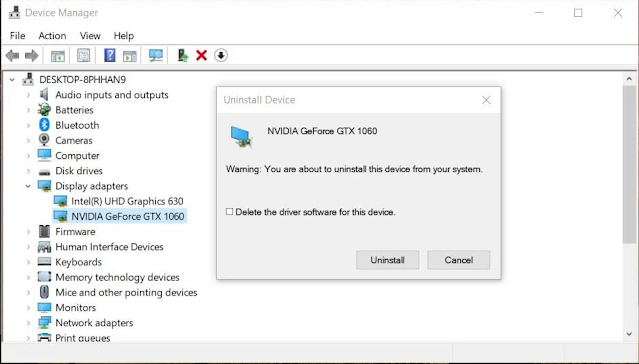Click Update device driver toolbar icon
This screenshot has width=639, height=364.
(x=183, y=55)
